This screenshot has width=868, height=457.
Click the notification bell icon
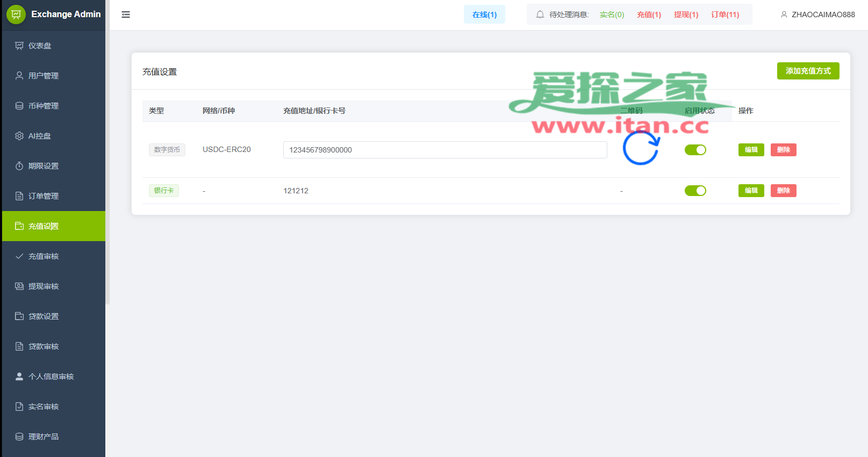(540, 14)
